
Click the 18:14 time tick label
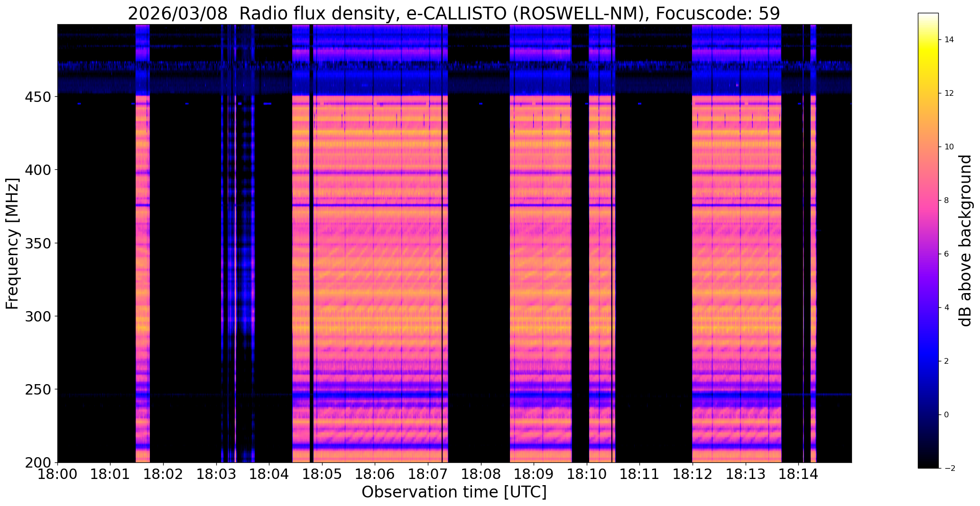pos(799,474)
